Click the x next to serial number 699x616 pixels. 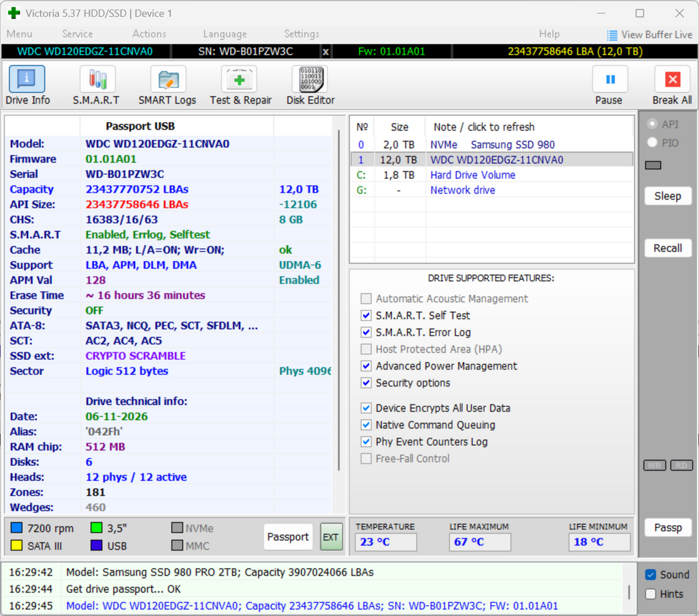tap(326, 52)
